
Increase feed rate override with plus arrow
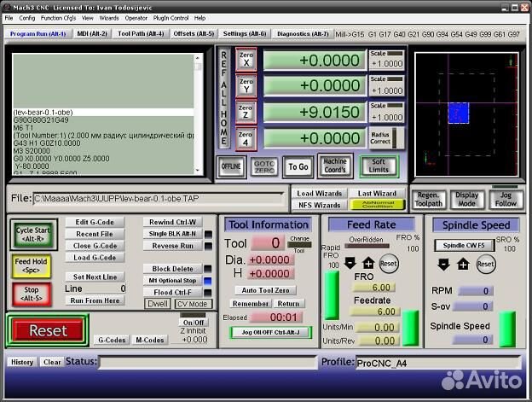pos(368,263)
